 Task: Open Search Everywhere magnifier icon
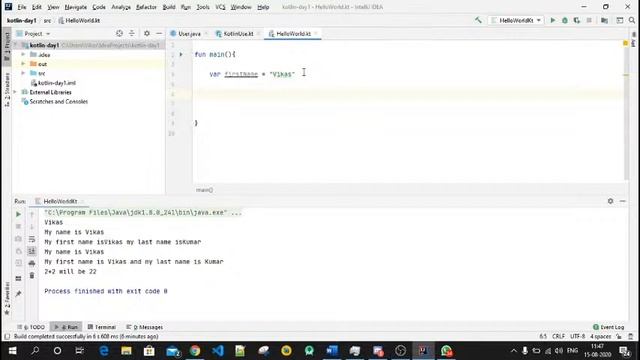pos(632,20)
